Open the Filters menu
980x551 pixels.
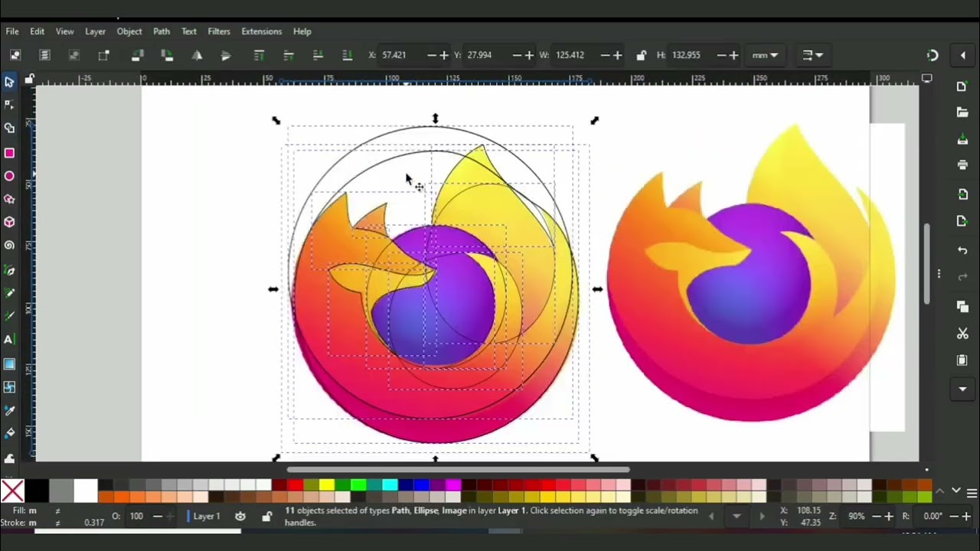click(218, 31)
